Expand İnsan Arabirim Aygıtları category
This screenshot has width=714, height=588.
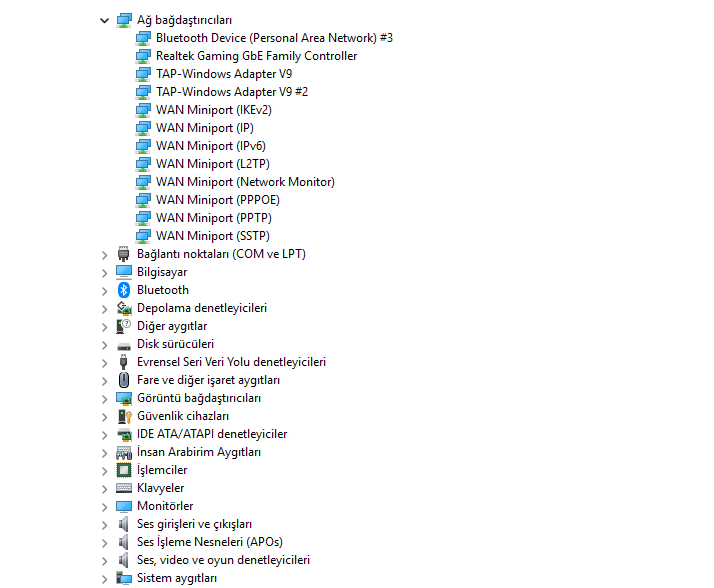click(105, 453)
